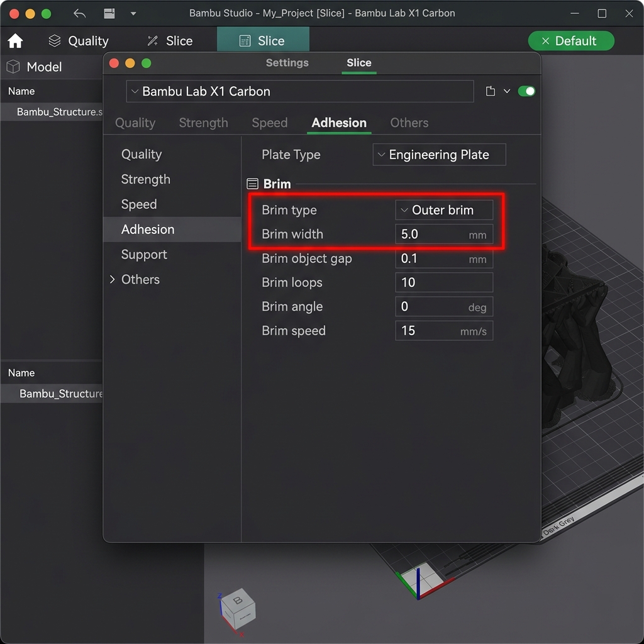This screenshot has width=644, height=644.
Task: Click the Brim section icon
Action: [x=252, y=184]
